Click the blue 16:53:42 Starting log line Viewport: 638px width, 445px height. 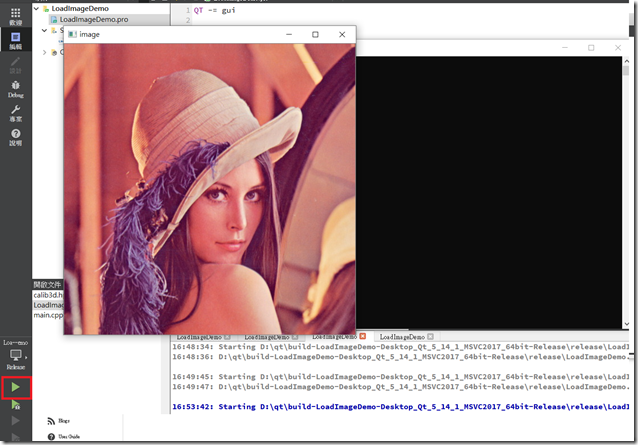tap(400, 406)
